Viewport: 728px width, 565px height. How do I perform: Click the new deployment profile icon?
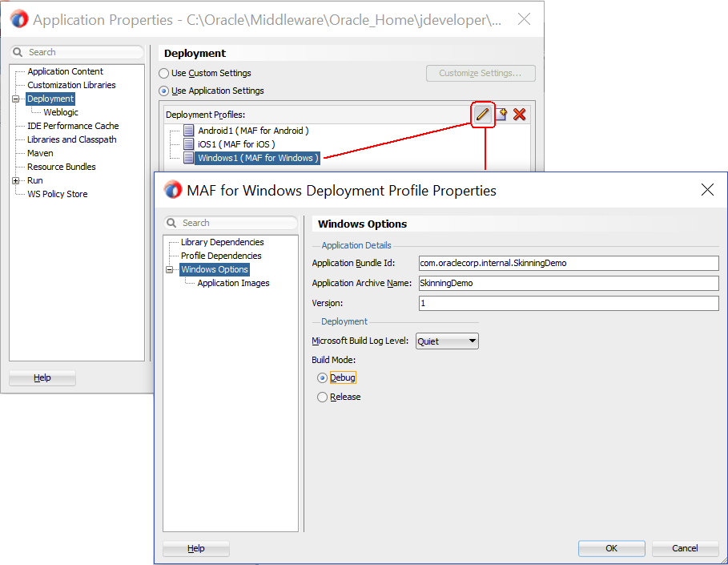(x=501, y=115)
